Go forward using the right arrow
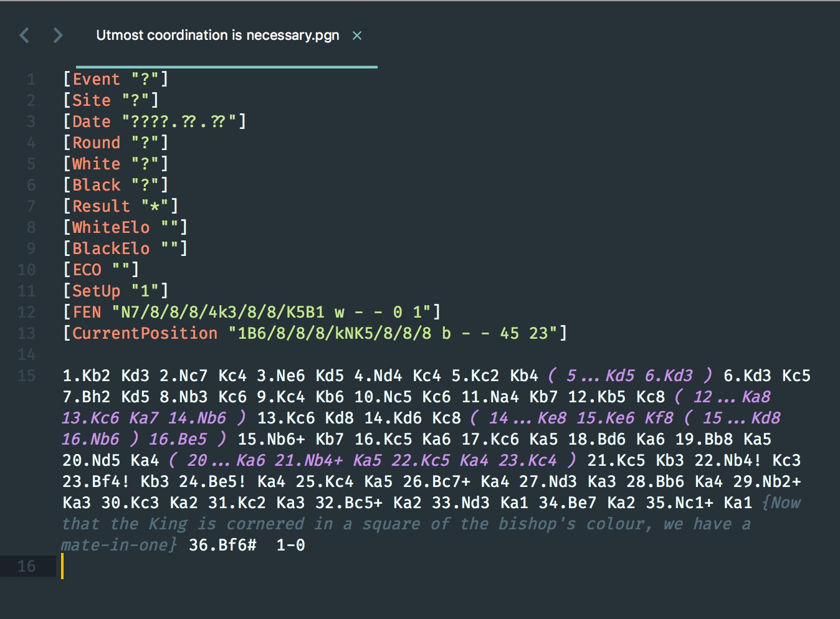The image size is (840, 619). click(58, 35)
